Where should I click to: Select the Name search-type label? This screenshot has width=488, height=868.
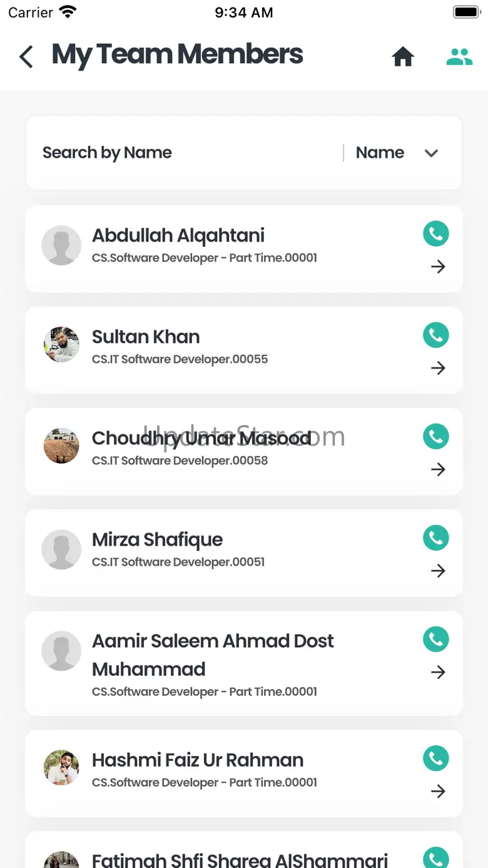click(380, 153)
